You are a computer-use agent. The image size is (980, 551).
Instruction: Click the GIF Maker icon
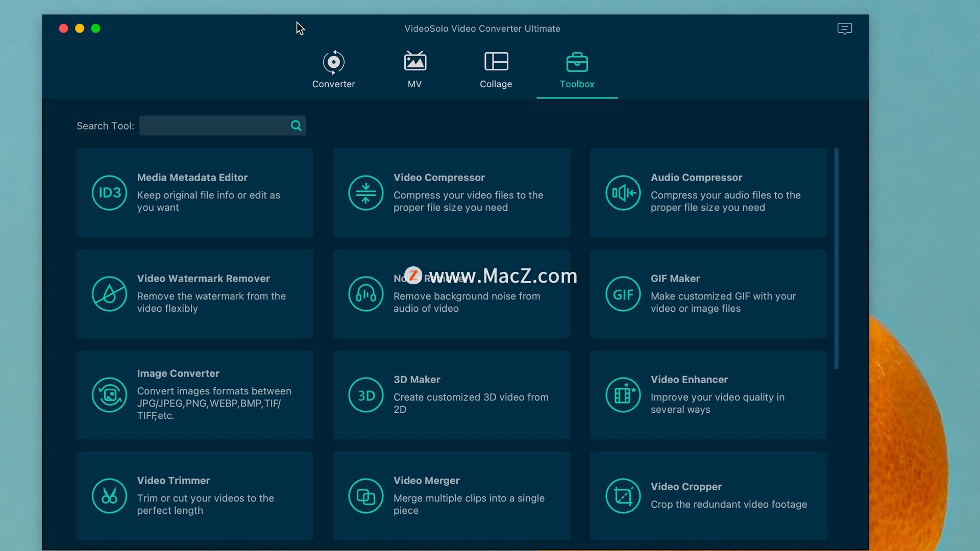pyautogui.click(x=623, y=294)
